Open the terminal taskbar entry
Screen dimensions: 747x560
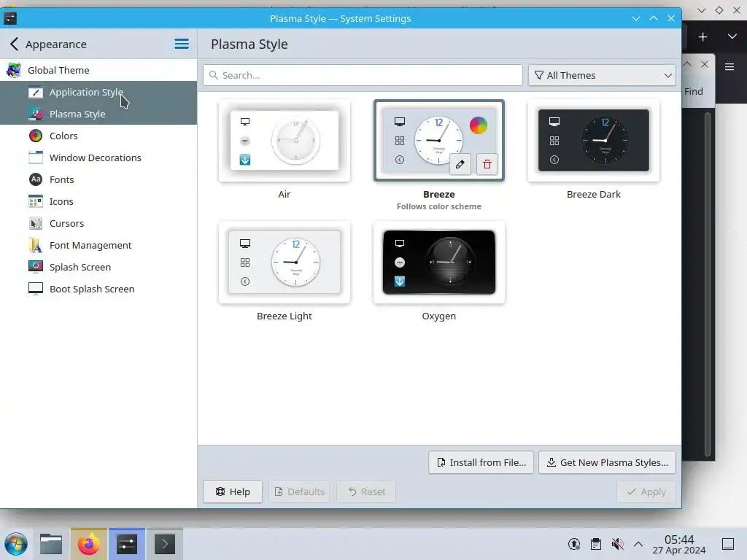tap(165, 544)
